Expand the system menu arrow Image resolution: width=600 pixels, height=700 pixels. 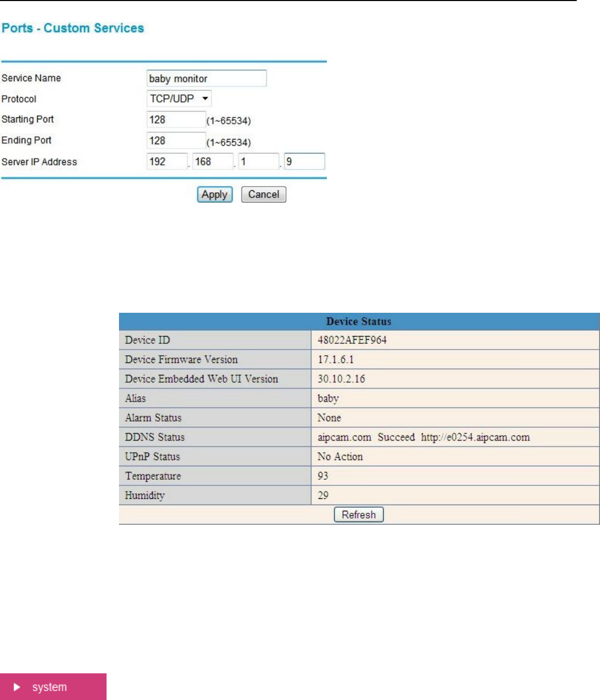17,687
